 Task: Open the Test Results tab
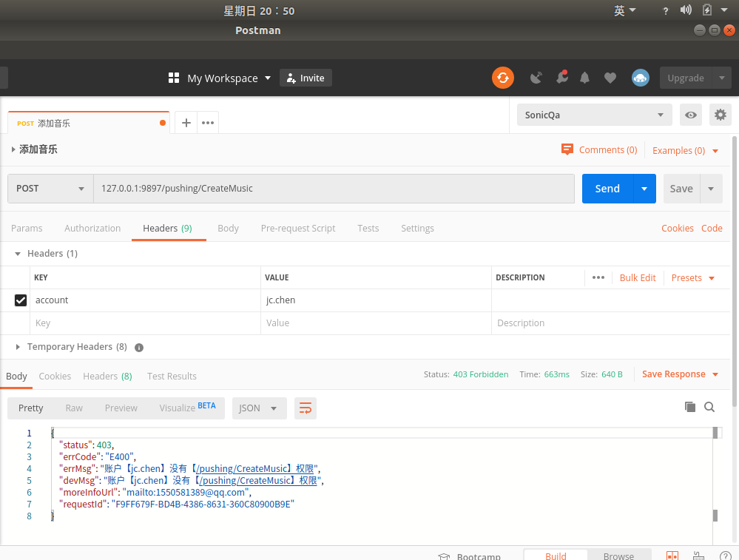[172, 376]
